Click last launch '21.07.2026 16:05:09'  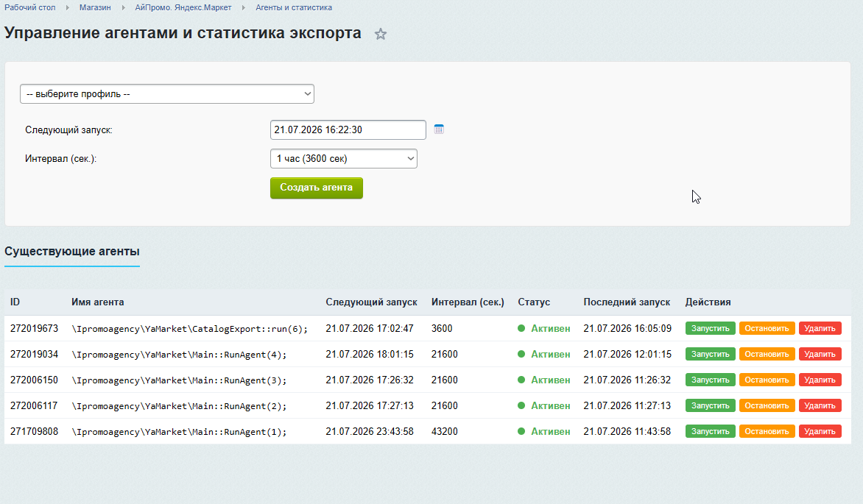pyautogui.click(x=627, y=328)
